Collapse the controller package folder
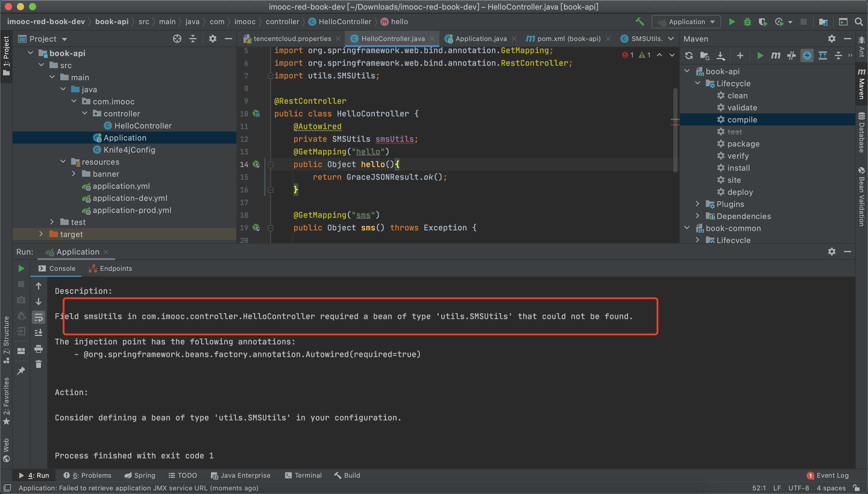Screen dimensions: 868x494 tap(85, 113)
